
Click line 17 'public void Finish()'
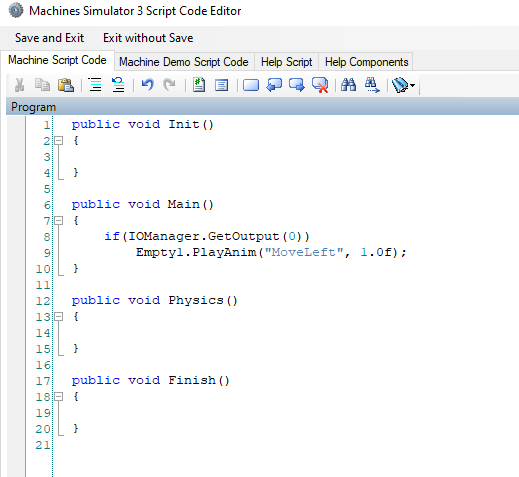[x=151, y=381]
